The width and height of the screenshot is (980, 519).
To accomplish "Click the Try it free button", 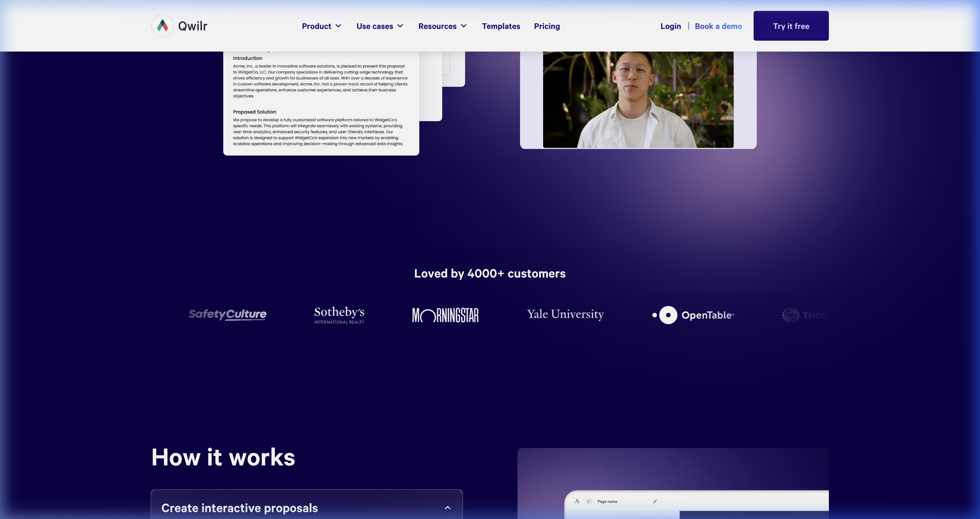I will tap(791, 25).
